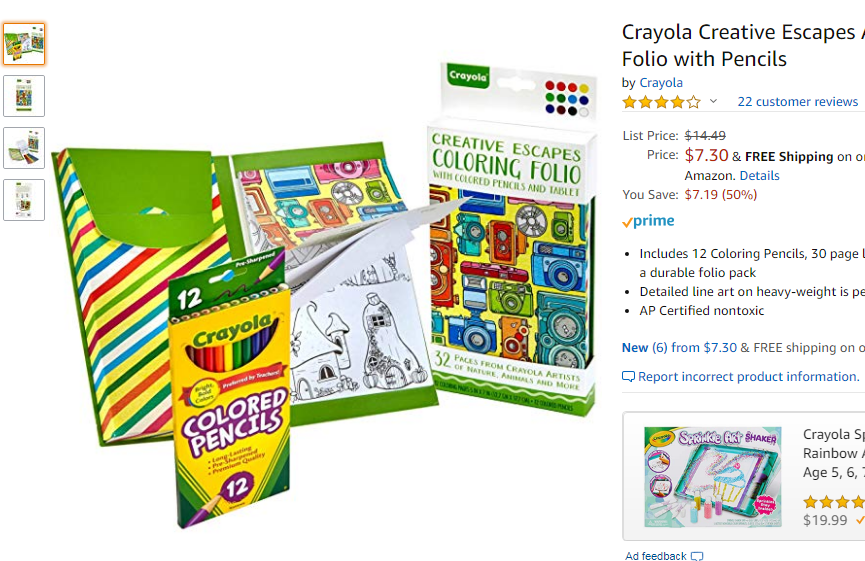Click the sponsored product title text
The image size is (865, 561).
(x=834, y=453)
